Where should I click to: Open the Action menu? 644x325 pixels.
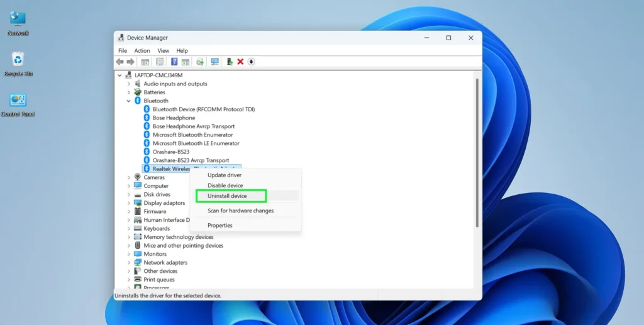click(x=142, y=50)
